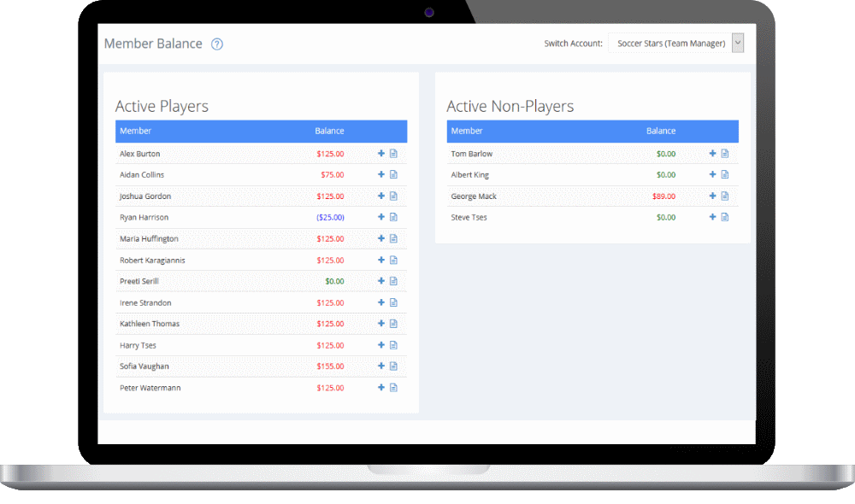Select member name Peter Watermann
855x504 pixels.
150,388
